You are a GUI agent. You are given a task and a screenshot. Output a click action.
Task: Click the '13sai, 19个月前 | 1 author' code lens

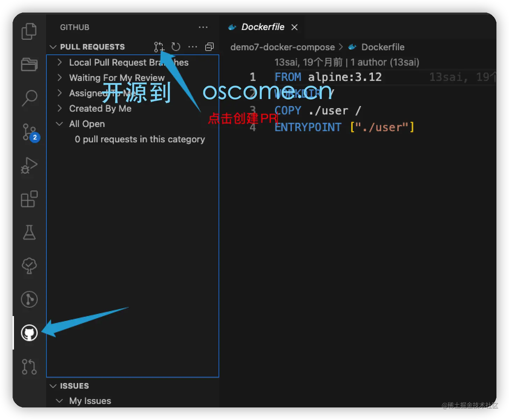[347, 62]
